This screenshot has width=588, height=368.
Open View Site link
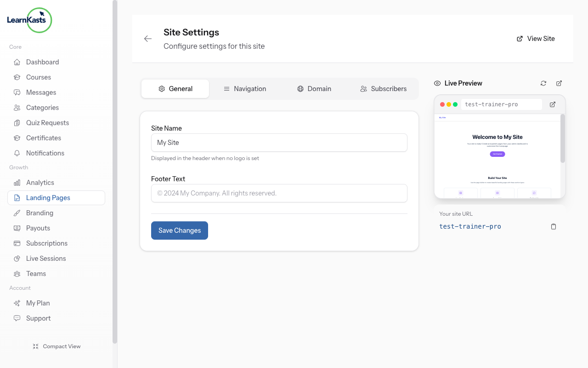(x=536, y=39)
